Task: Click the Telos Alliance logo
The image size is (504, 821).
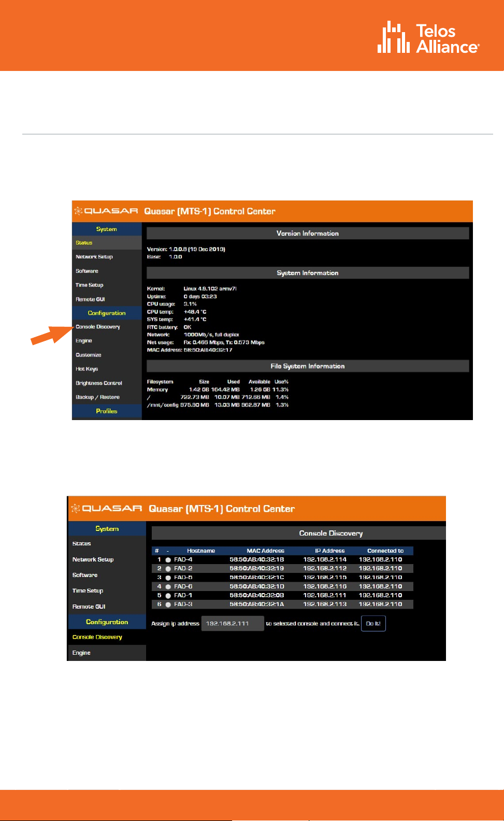Action: (428, 37)
